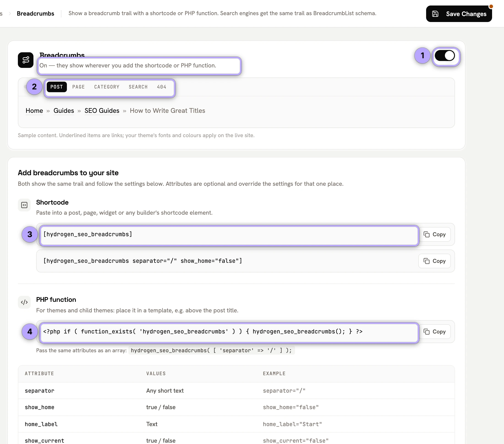Click the example home_label="Start" cell
This screenshot has width=504, height=444.
tap(293, 424)
